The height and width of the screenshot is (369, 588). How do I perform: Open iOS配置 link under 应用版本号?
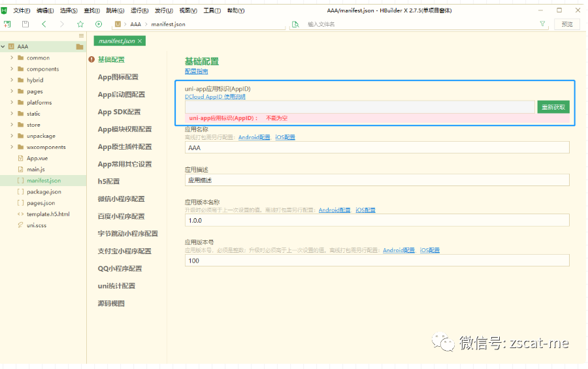[x=429, y=250]
